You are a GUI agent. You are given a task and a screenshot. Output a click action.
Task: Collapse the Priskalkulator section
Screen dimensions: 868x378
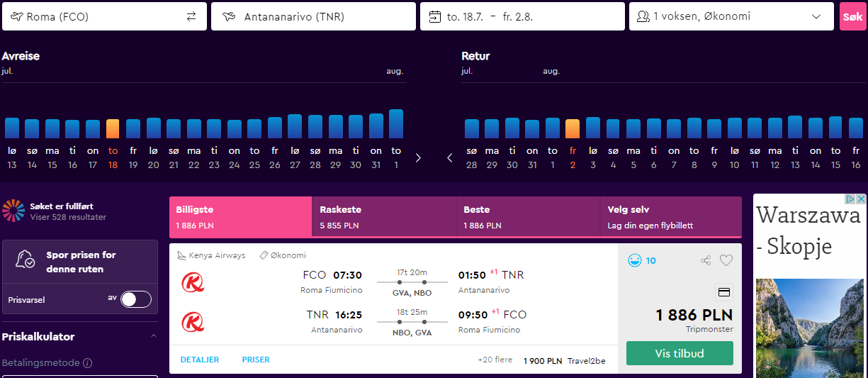point(154,336)
